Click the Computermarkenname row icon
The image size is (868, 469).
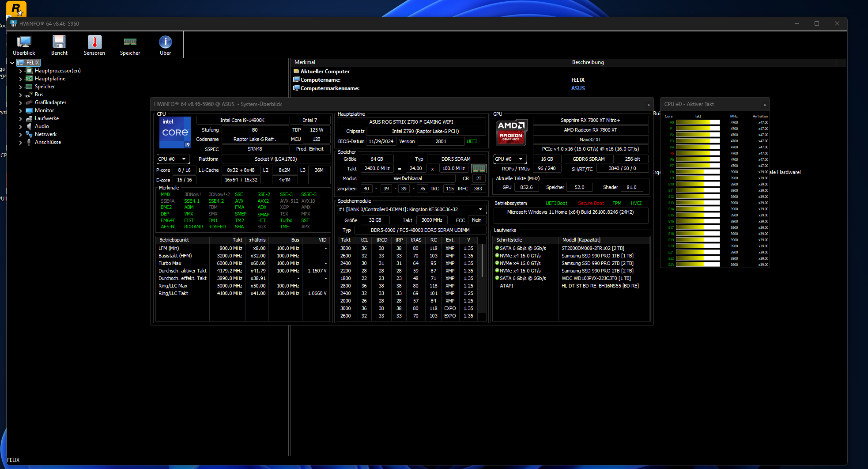(296, 88)
